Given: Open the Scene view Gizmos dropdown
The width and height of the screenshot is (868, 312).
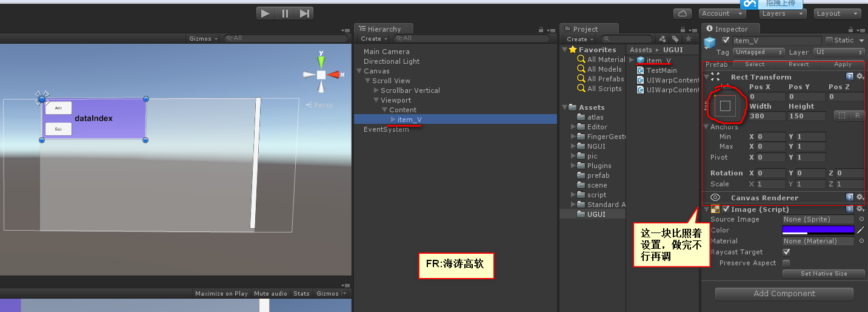Looking at the screenshot, I should 203,38.
